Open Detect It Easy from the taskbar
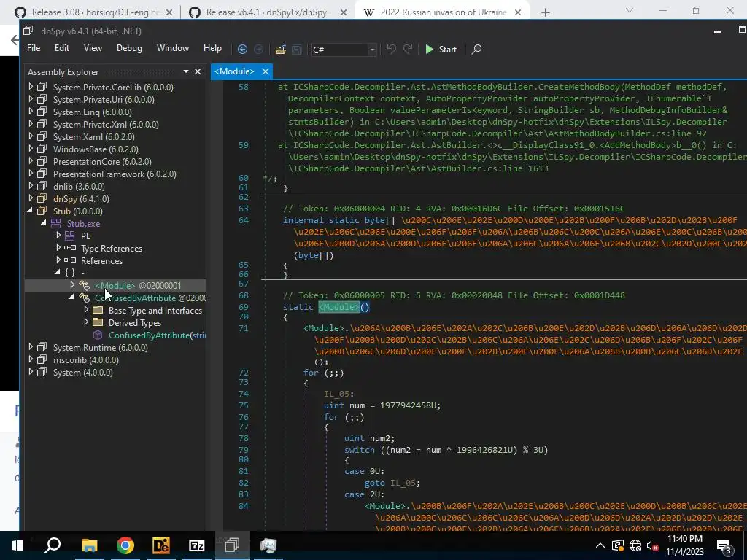Screen dimensions: 747x560 tap(160, 545)
